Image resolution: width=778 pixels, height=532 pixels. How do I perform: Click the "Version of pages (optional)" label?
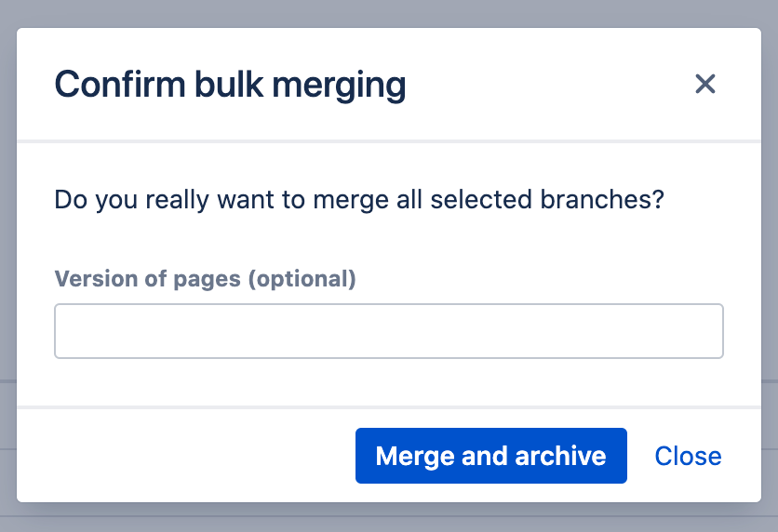(205, 279)
